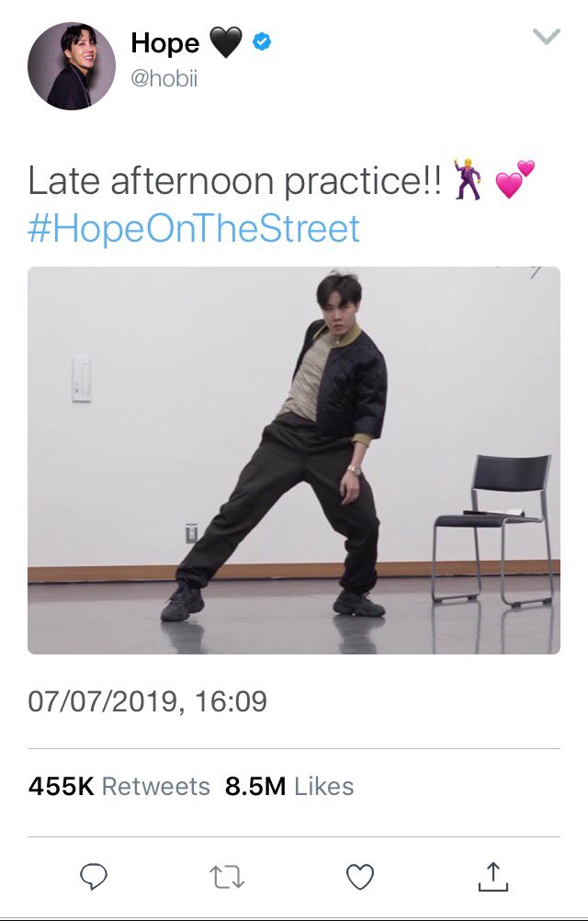Viewport: 588px width, 921px height.
Task: Open the share upload icon
Action: click(493, 877)
